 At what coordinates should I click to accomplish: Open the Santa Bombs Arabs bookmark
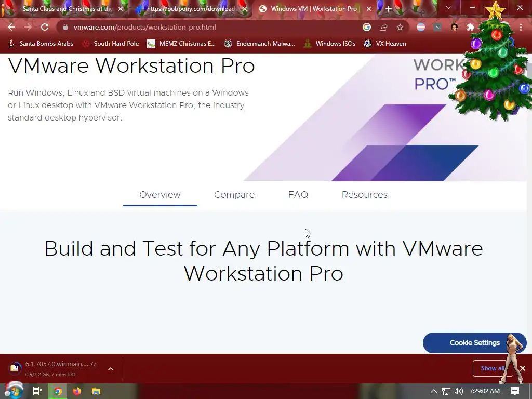[41, 44]
